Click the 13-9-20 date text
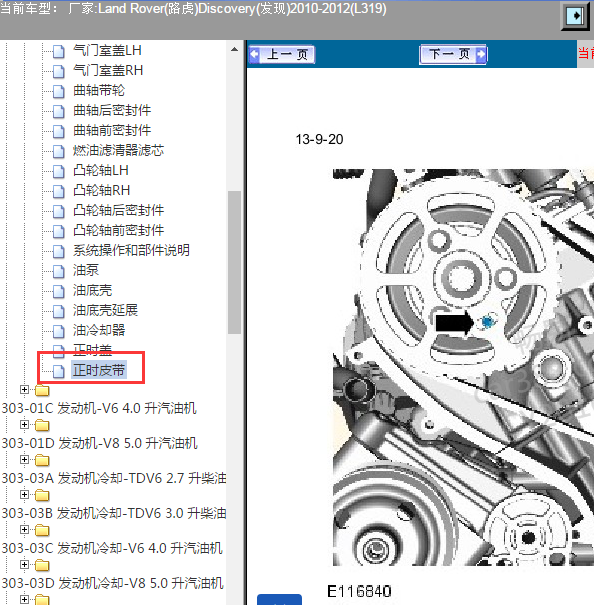Viewport: 594px width, 605px height. tap(320, 139)
